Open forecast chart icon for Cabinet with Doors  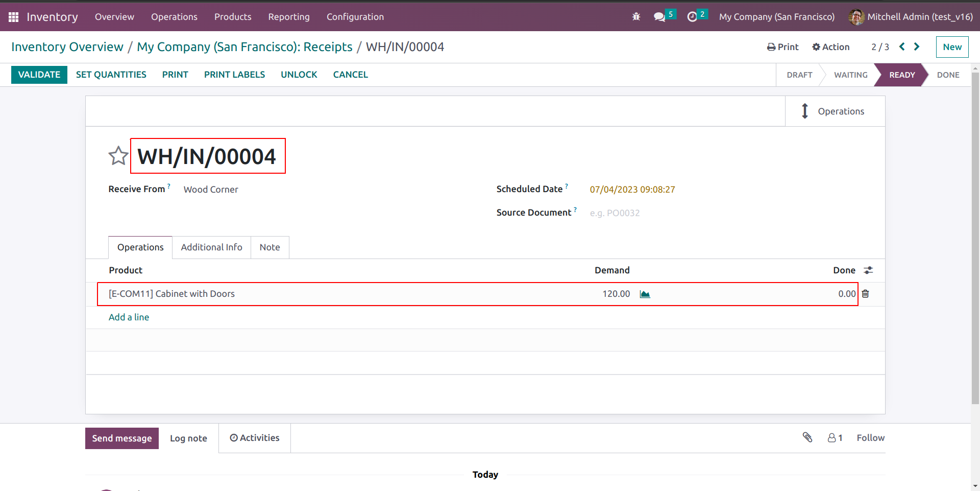tap(645, 294)
